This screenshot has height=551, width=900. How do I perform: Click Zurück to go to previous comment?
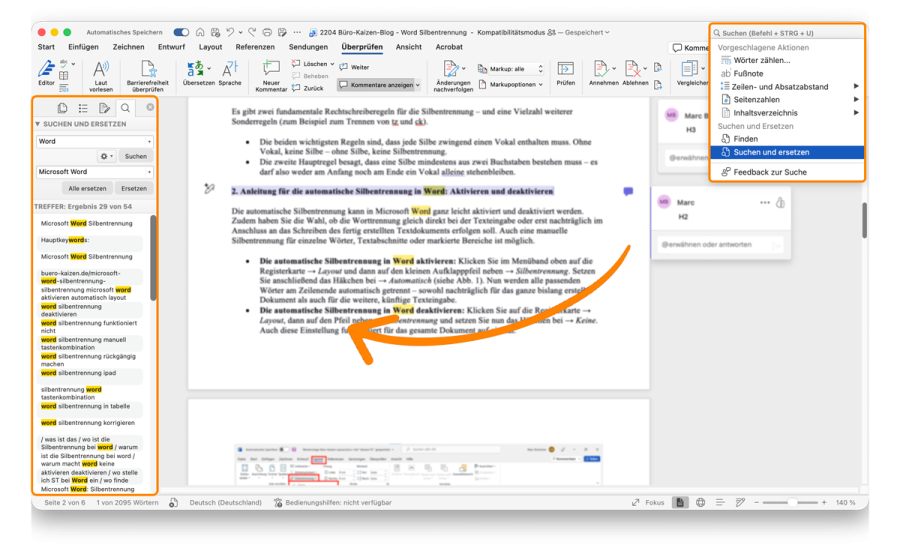pos(307,88)
